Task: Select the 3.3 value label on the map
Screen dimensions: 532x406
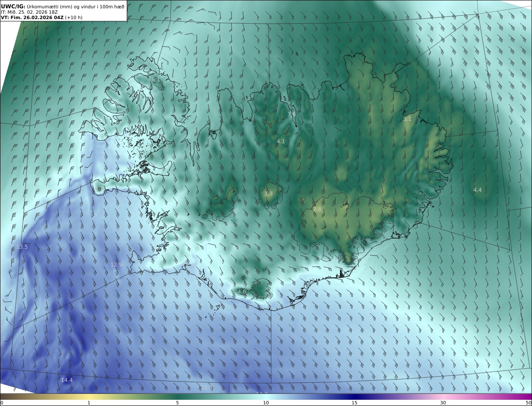Action: [x=268, y=194]
